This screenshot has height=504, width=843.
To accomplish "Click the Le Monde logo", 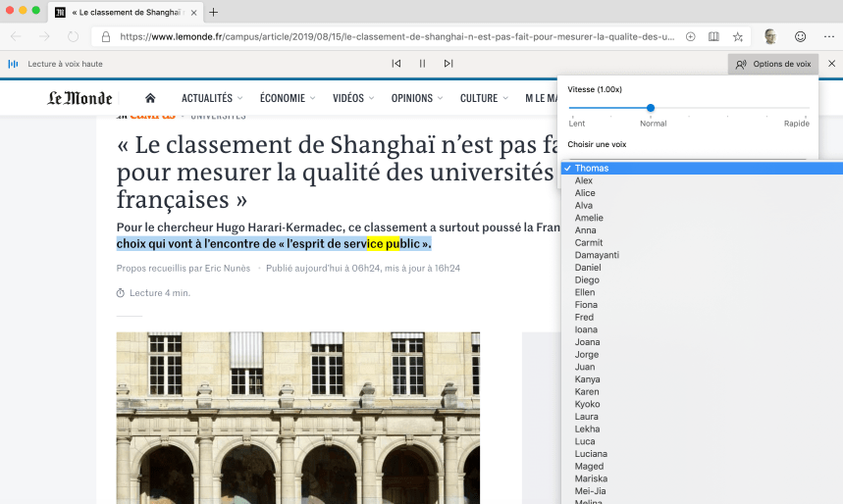I will tap(79, 98).
